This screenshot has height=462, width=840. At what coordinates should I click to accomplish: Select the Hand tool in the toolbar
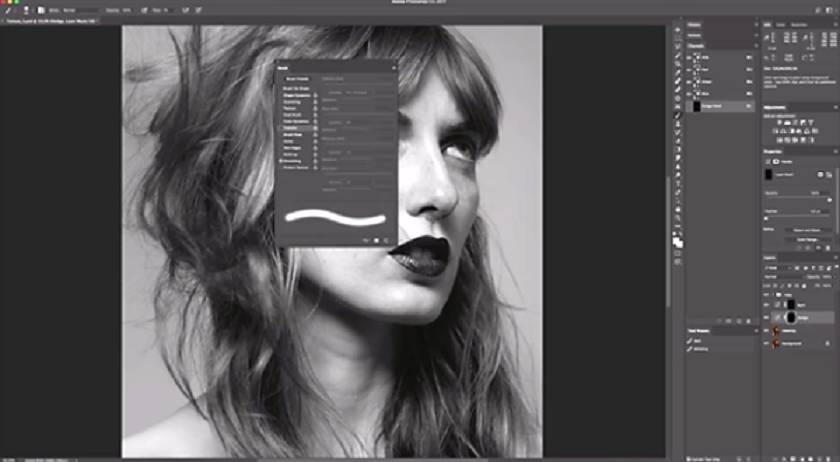pyautogui.click(x=678, y=209)
